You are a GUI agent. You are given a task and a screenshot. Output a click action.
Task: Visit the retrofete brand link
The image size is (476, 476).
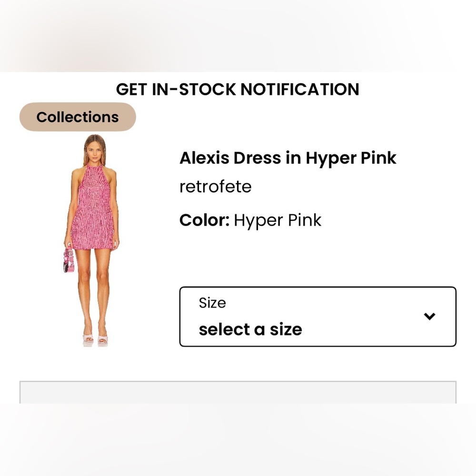215,187
